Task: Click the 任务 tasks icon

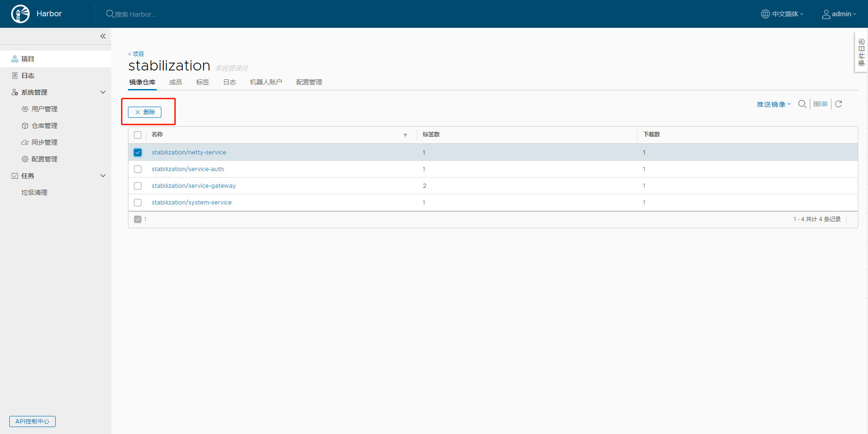Action: [15, 176]
